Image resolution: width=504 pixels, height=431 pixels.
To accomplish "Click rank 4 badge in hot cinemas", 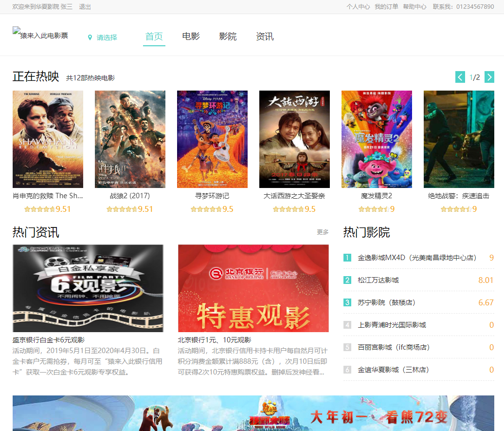I will (347, 325).
